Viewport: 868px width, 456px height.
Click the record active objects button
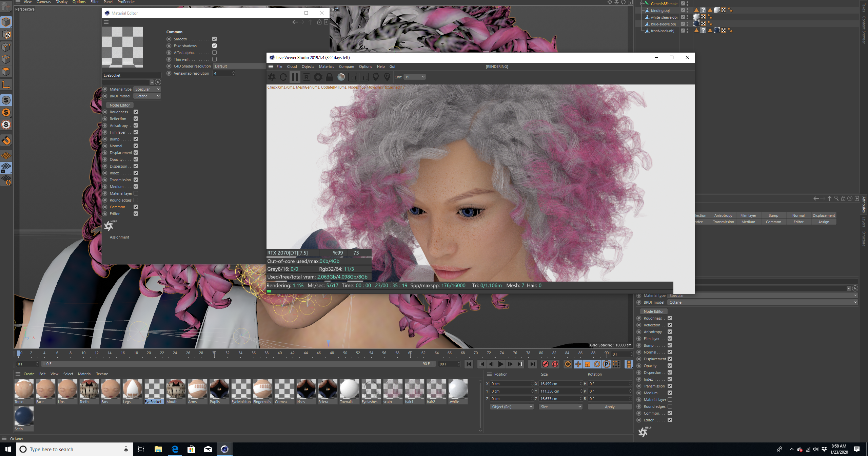[545, 364]
